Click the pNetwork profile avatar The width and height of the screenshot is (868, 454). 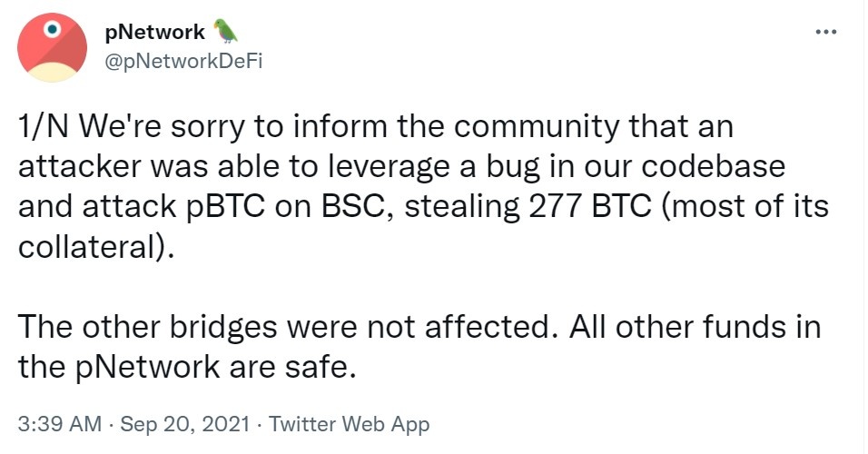pyautogui.click(x=52, y=48)
